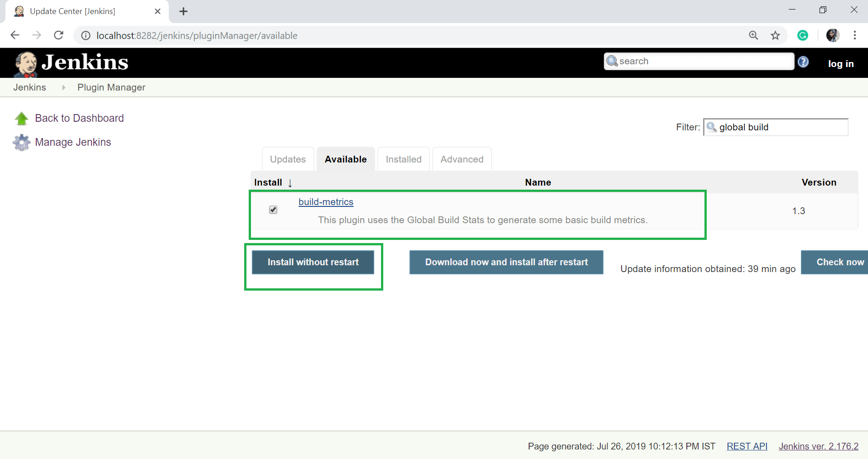Image resolution: width=868 pixels, height=459 pixels.
Task: Click the Name column header
Action: pyautogui.click(x=538, y=182)
